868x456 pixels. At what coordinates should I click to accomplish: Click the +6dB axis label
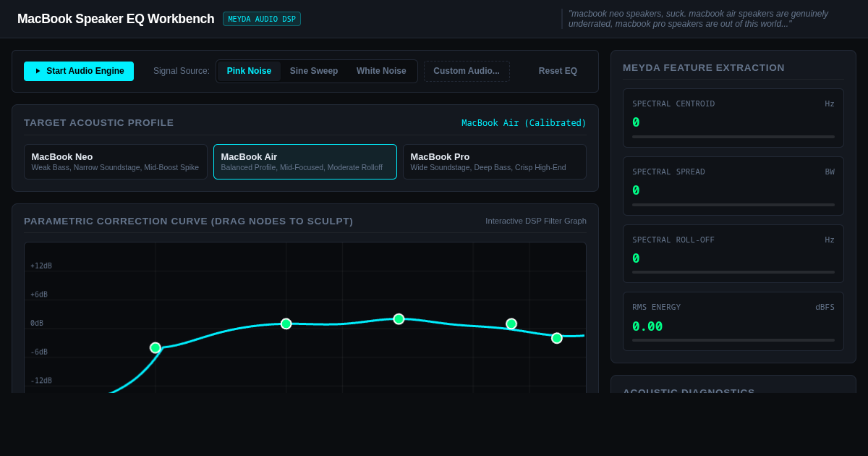(39, 295)
